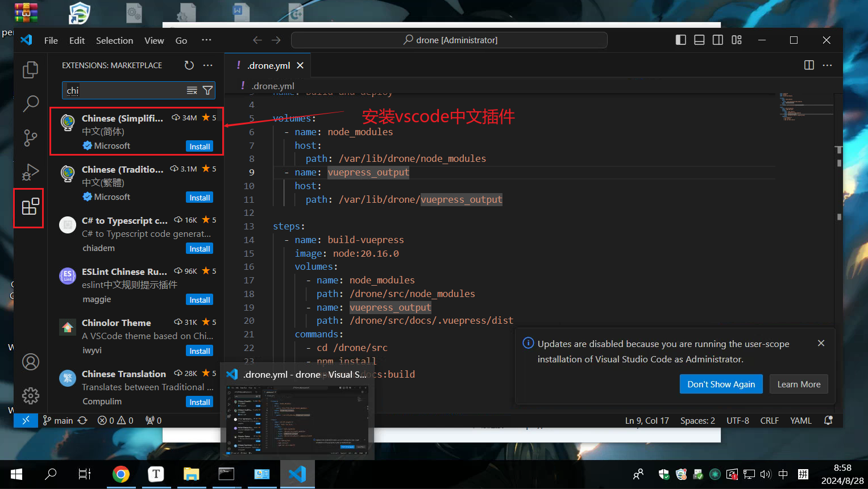Click the .drone.yml taskbar preview thumbnail
Screen dimensions: 868x489
297,420
